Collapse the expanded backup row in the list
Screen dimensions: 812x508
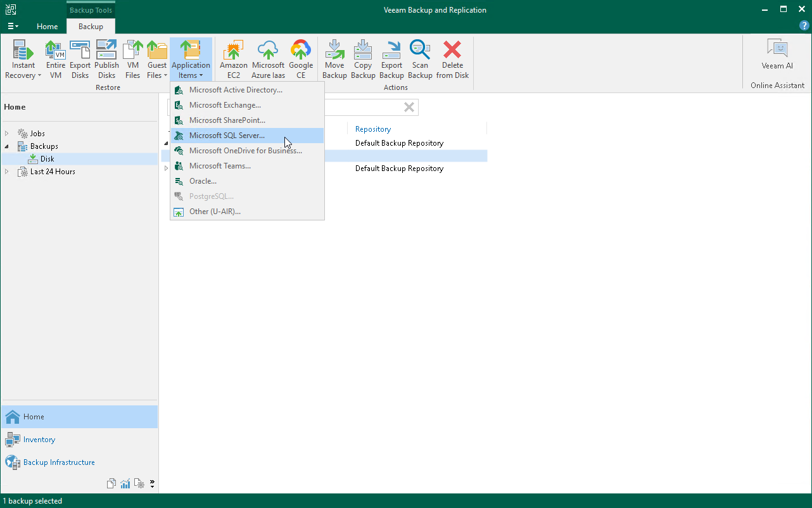(166, 143)
